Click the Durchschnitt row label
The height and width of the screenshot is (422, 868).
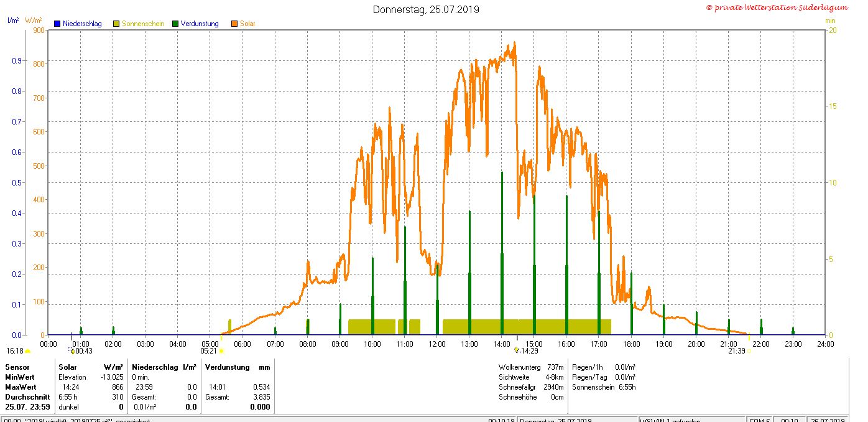coord(27,397)
